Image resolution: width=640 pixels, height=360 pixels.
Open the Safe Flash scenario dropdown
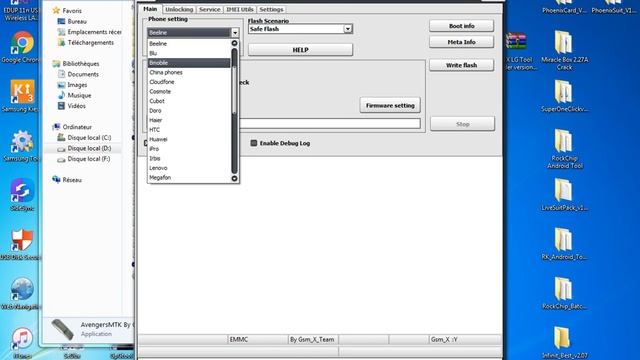pyautogui.click(x=348, y=29)
